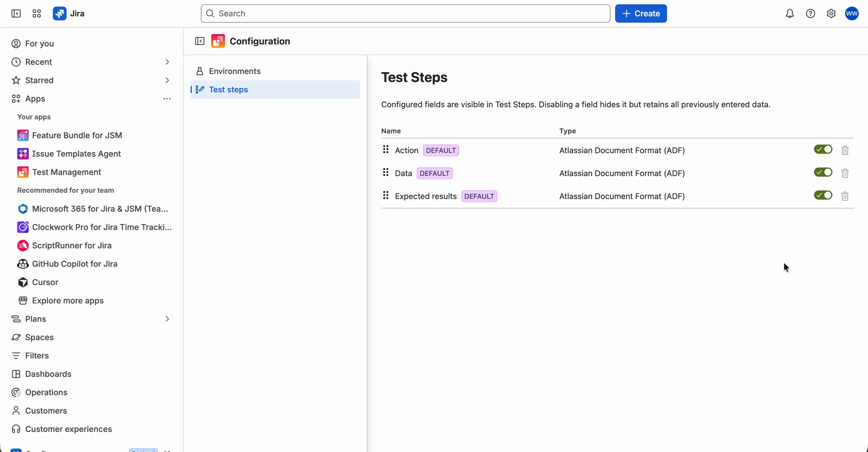Image resolution: width=868 pixels, height=452 pixels.
Task: Focus the Search field
Action: pos(405,13)
